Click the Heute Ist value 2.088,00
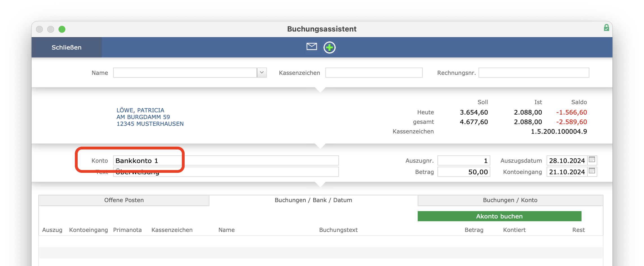Viewport: 644px width, 266px height. (528, 112)
